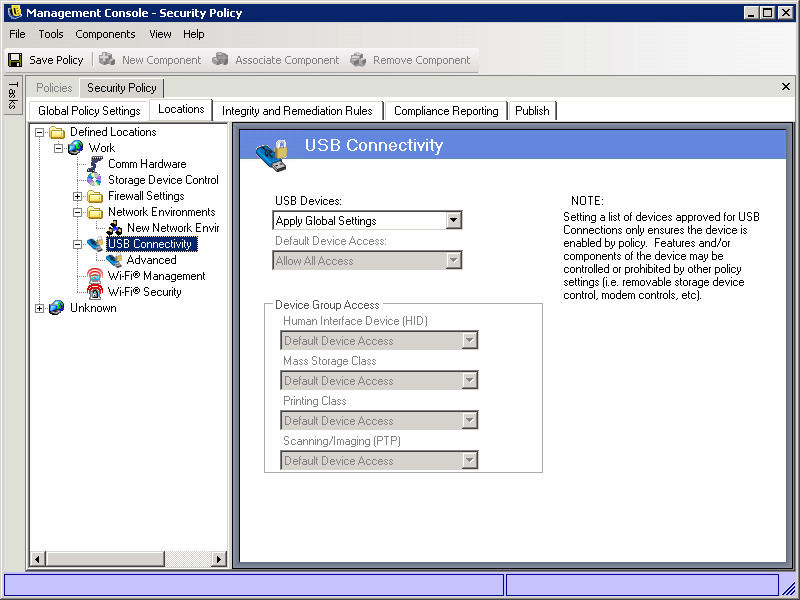Click the Remove Component button label
This screenshot has height=600, width=800.
421,60
